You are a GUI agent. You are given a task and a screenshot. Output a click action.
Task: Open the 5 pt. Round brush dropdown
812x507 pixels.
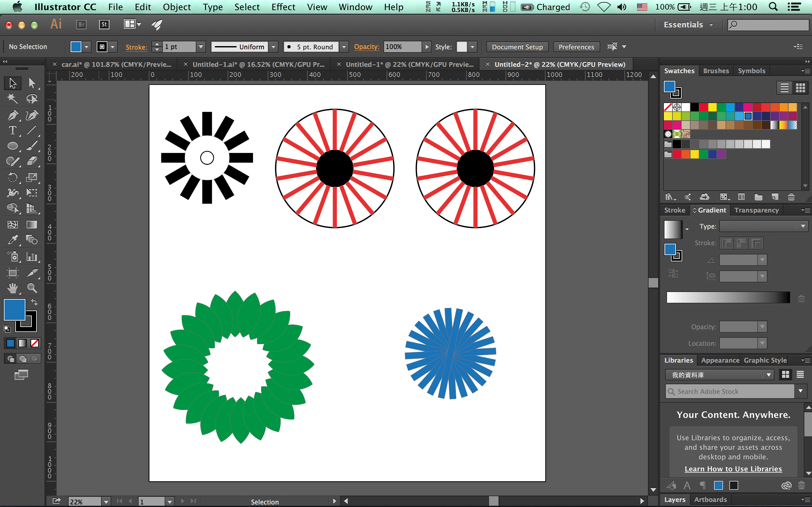344,47
